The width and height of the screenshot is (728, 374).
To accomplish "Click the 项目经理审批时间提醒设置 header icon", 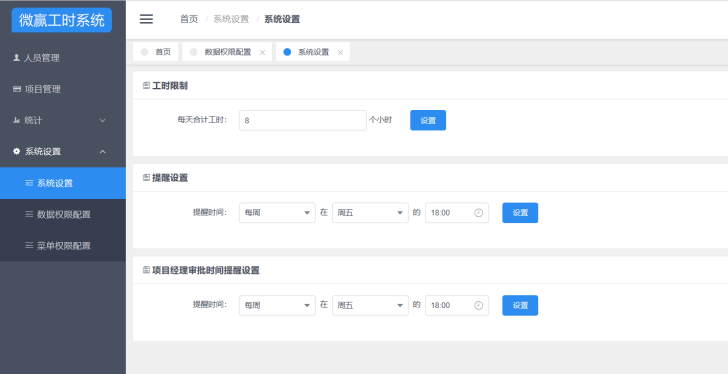I will pyautogui.click(x=146, y=270).
